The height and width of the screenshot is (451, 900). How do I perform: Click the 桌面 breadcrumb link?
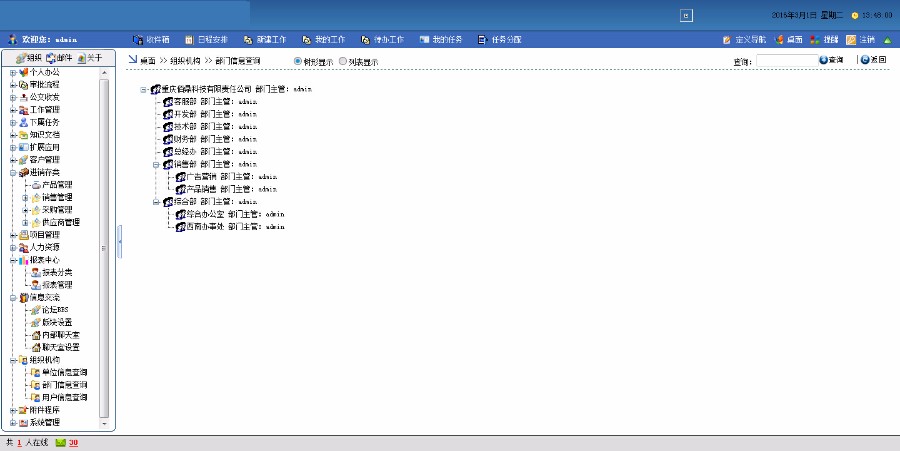pos(148,61)
